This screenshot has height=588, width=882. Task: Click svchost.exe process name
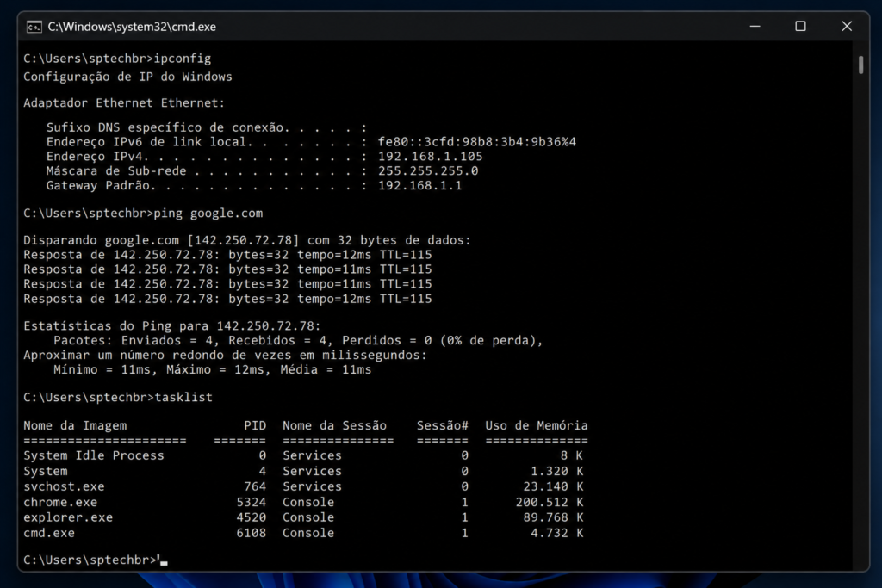[64, 486]
